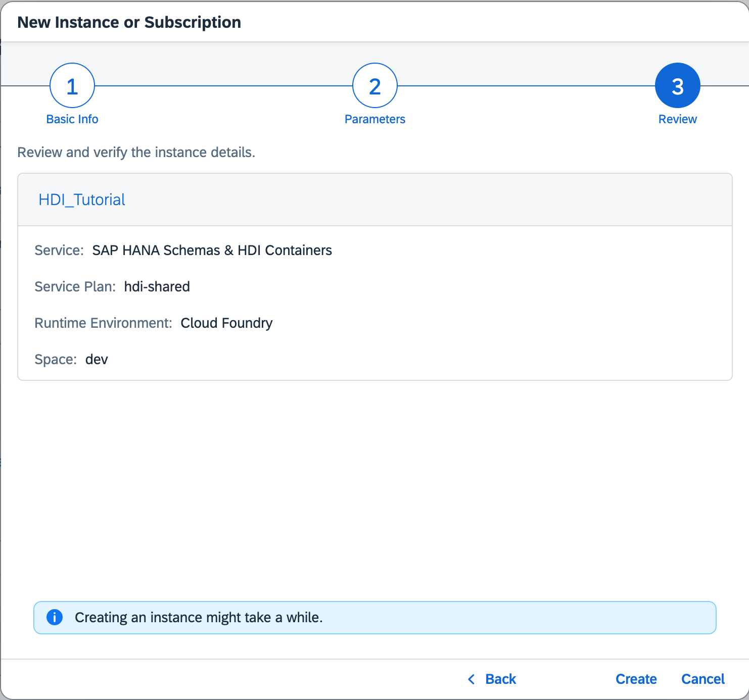Screen dimensions: 749x700
Task: Click the Runtime Environment field label
Action: [x=103, y=323]
